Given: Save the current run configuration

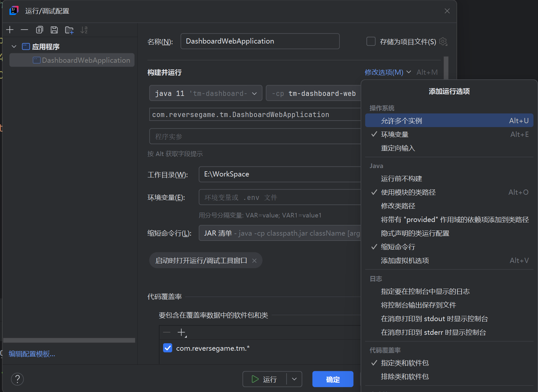Looking at the screenshot, I should [54, 30].
